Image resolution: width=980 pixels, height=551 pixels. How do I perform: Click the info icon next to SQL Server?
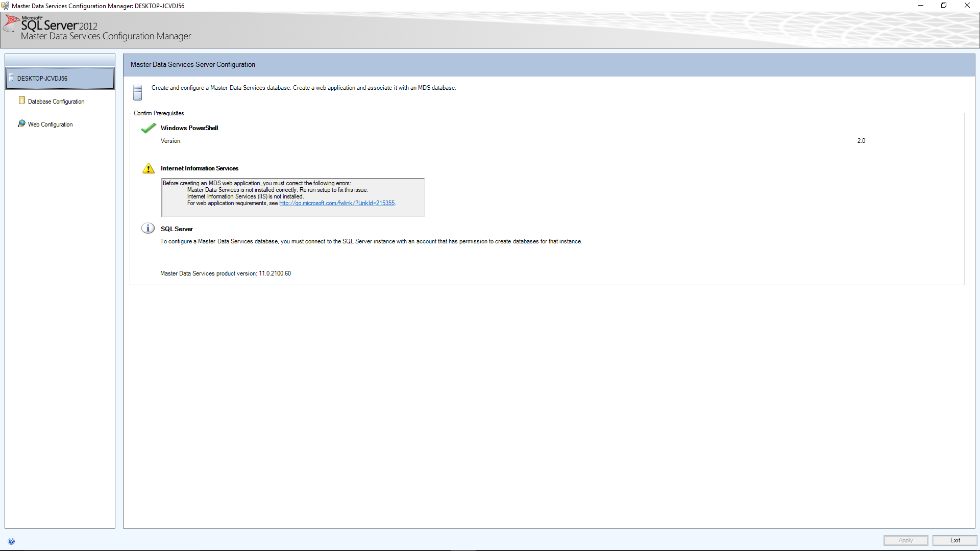point(148,228)
